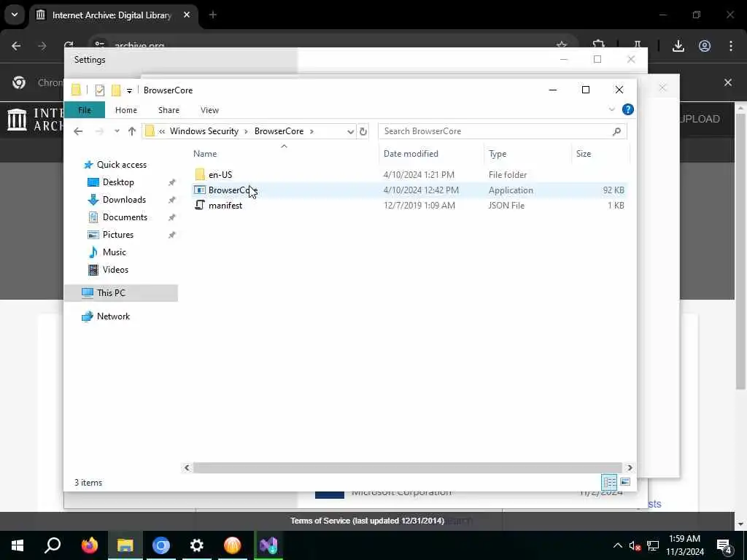
Task: Sort files by Type column
Action: click(x=498, y=154)
